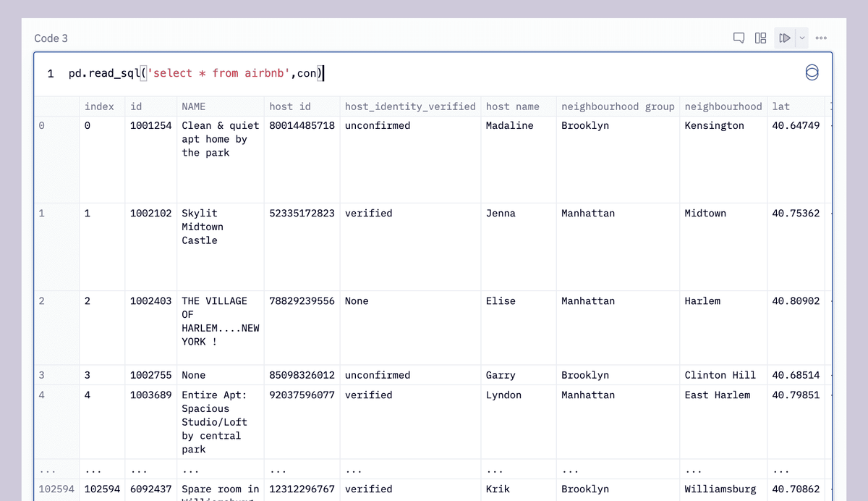Click host name Madaline
The image size is (868, 501).
pos(509,125)
